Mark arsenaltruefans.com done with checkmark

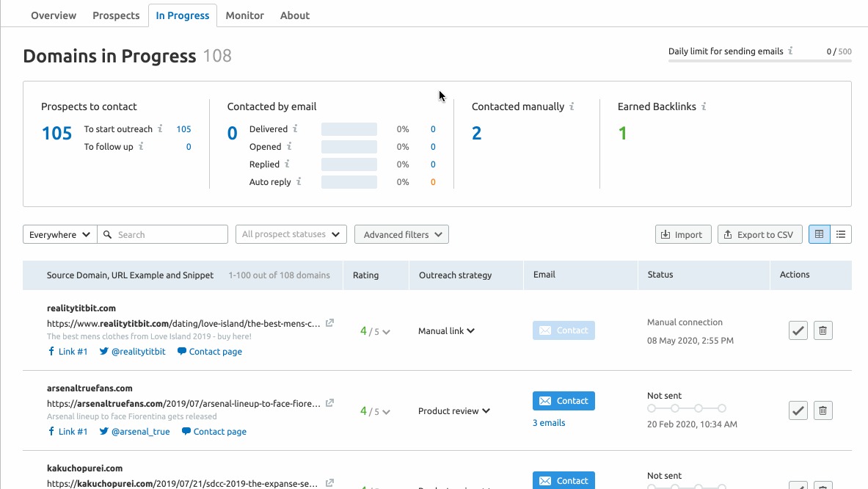(x=798, y=410)
